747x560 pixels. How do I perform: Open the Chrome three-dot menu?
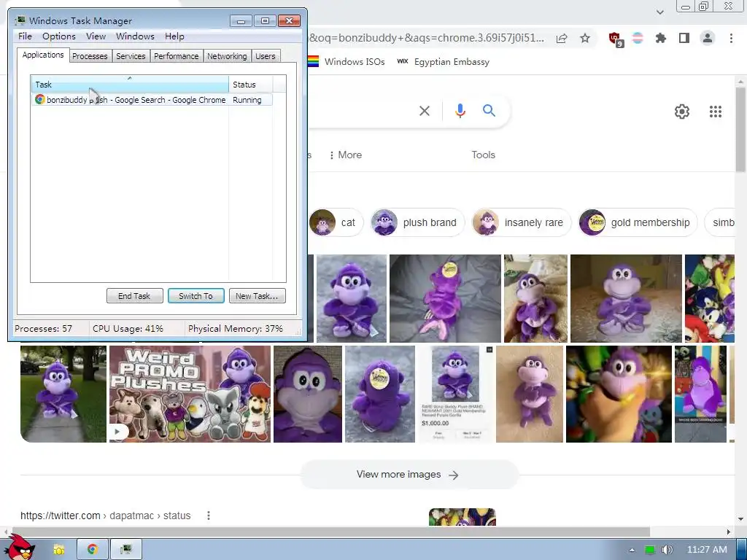pos(731,38)
